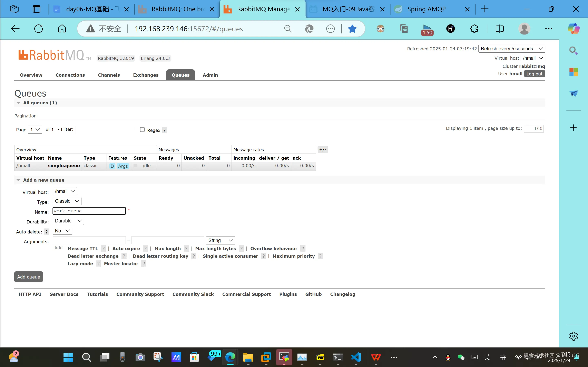This screenshot has width=588, height=367.
Task: Enable the Regex checkbox
Action: click(x=142, y=130)
